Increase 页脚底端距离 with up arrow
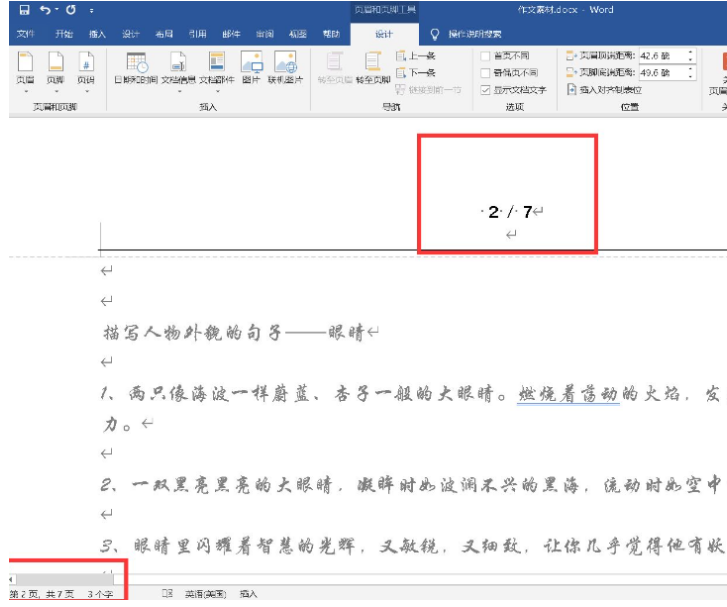Image resolution: width=727 pixels, height=607 pixels. coord(691,69)
